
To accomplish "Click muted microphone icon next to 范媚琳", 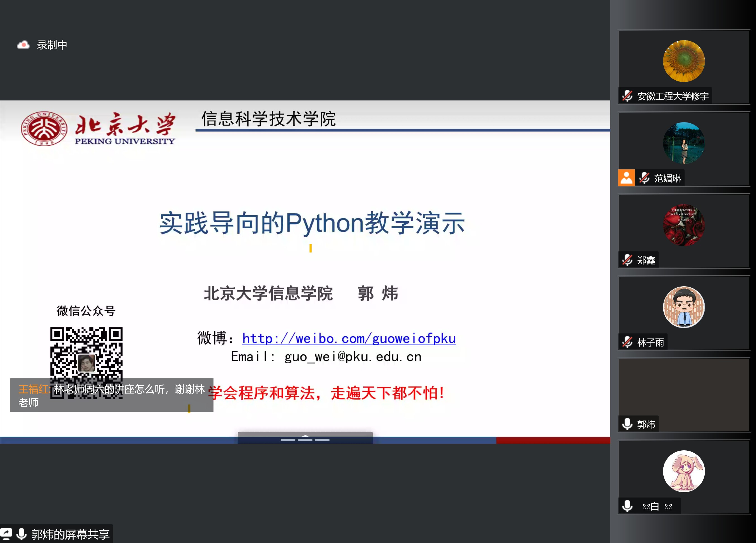I will pyautogui.click(x=644, y=178).
